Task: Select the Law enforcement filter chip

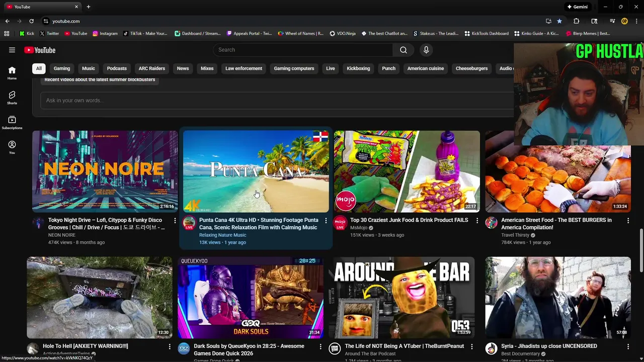Action: pos(244,68)
